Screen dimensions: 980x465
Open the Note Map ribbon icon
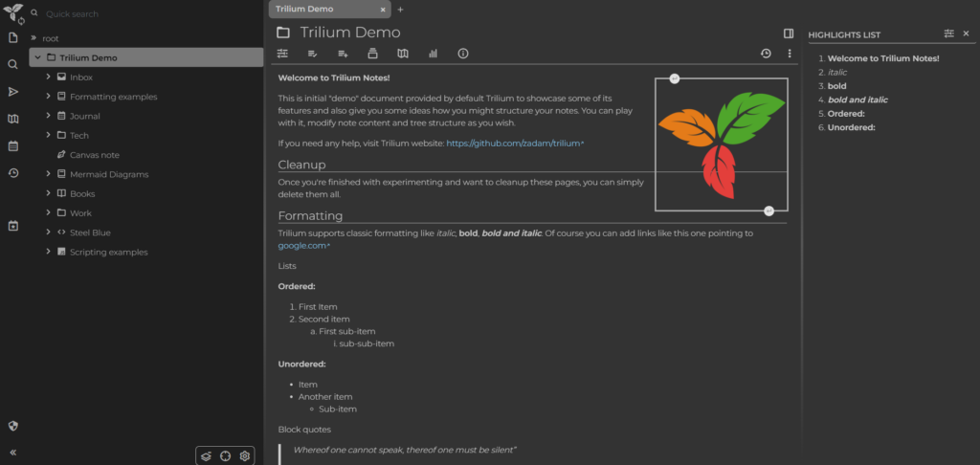pos(403,54)
